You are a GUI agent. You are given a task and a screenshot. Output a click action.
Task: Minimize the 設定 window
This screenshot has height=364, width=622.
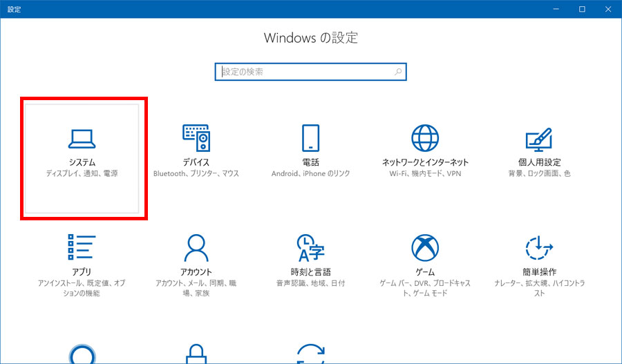(x=556, y=9)
